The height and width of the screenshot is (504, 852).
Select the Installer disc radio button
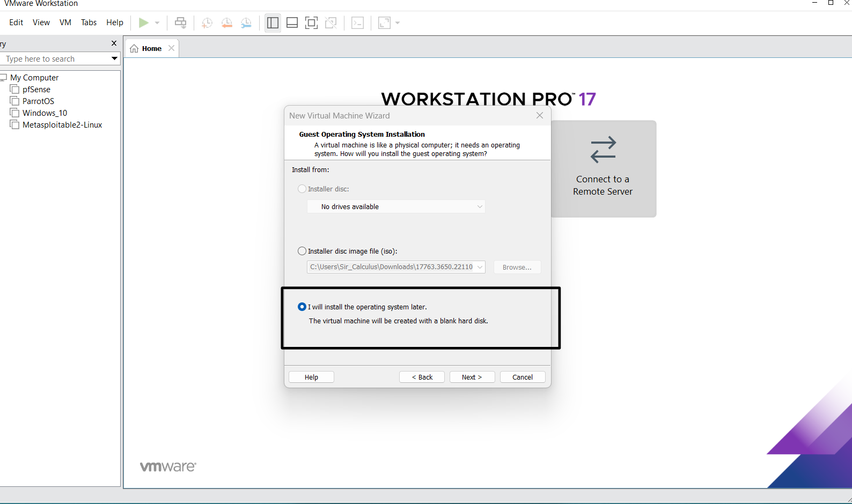click(x=302, y=189)
